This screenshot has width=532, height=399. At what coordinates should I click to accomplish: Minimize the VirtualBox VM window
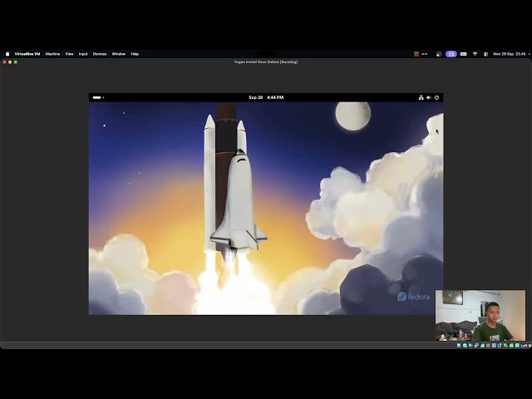tap(10, 62)
